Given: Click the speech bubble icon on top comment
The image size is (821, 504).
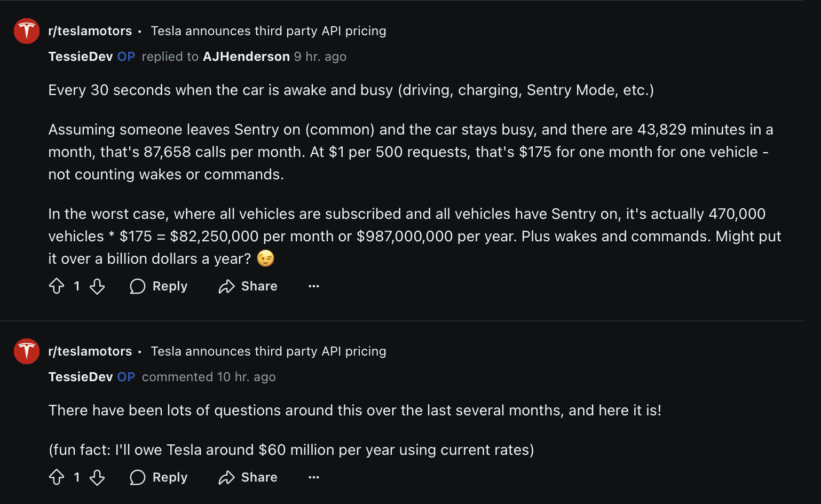Looking at the screenshot, I should (x=138, y=286).
